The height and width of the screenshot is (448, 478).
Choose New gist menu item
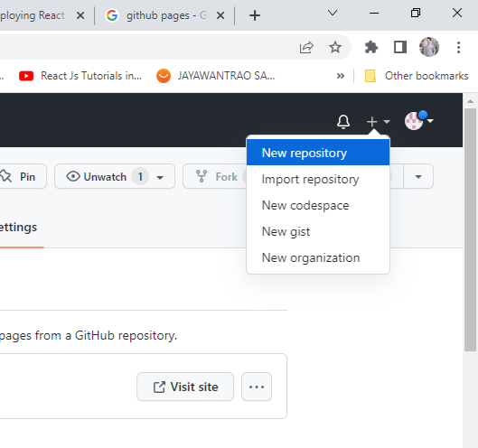click(x=318, y=231)
